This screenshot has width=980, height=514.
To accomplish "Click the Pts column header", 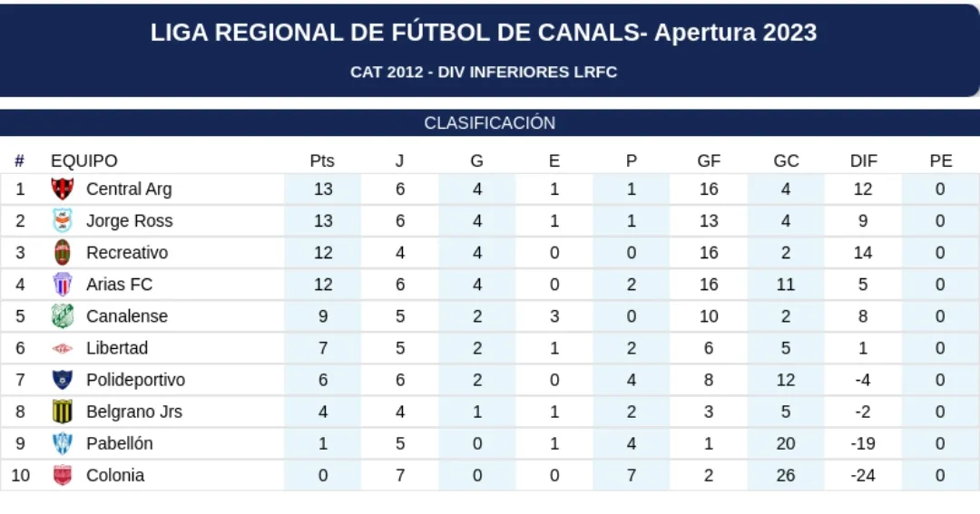I will [x=322, y=160].
